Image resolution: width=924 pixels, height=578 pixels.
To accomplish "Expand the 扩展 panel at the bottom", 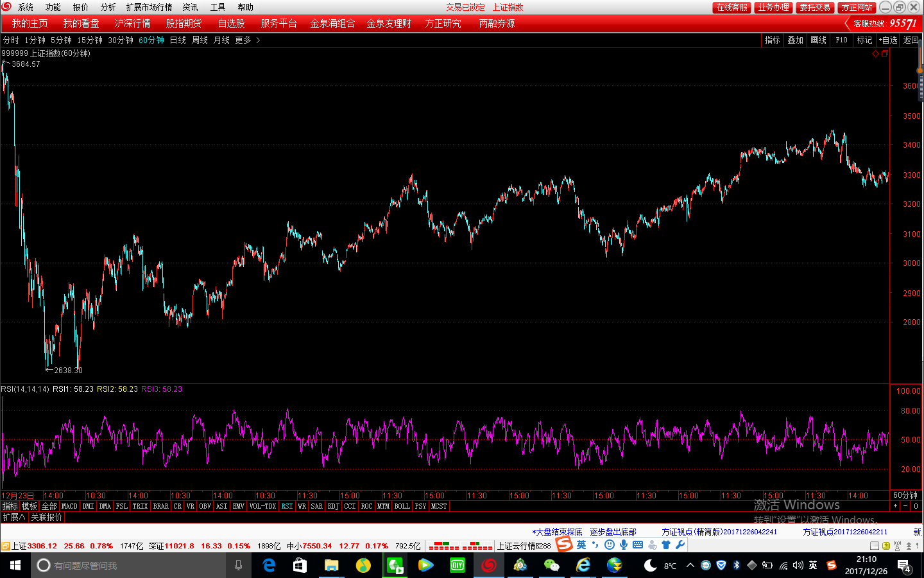I will pos(13,517).
